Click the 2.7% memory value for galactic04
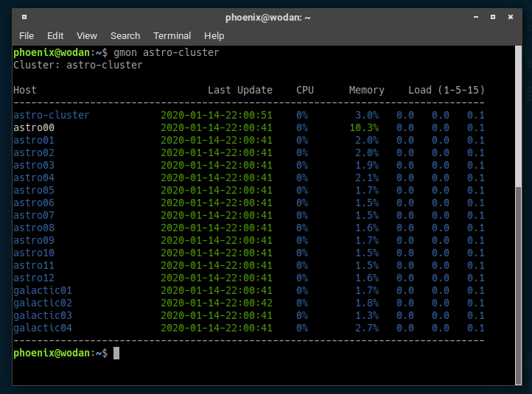 pos(367,328)
